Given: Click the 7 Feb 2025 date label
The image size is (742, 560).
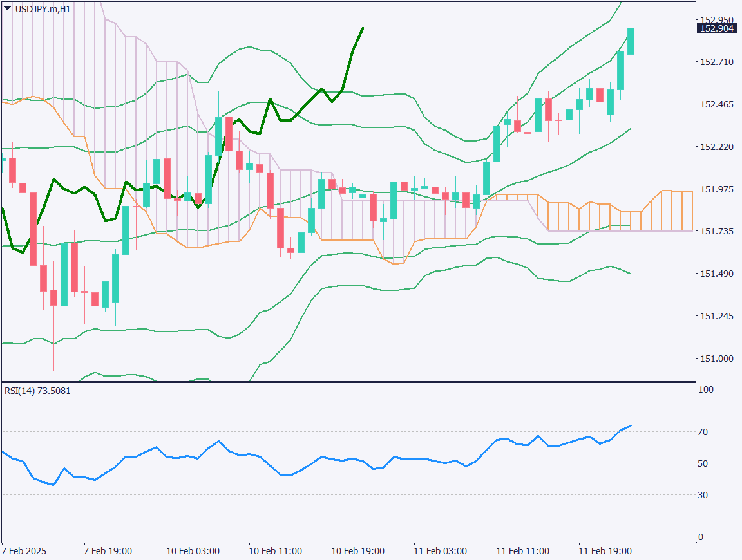Looking at the screenshot, I should point(24,552).
